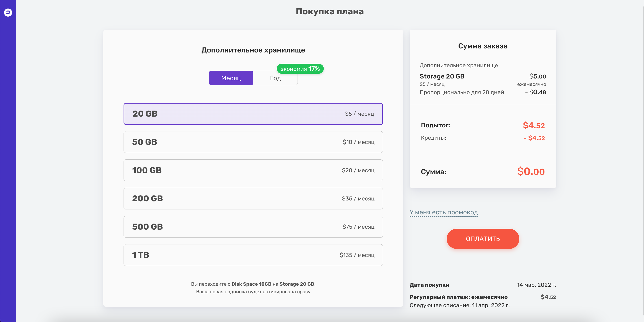The width and height of the screenshot is (644, 322).
Task: Pick the 1 TB storage plan
Action: 253,255
